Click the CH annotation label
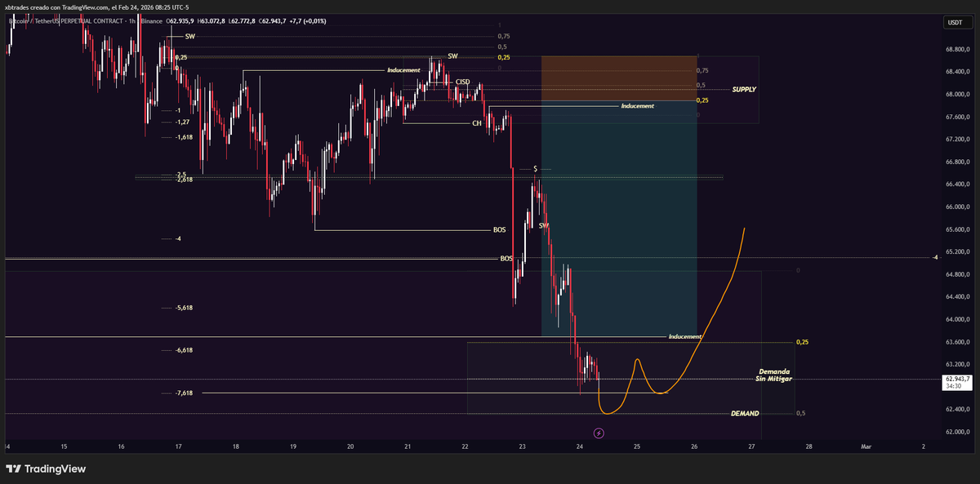The width and height of the screenshot is (980, 484). point(477,123)
